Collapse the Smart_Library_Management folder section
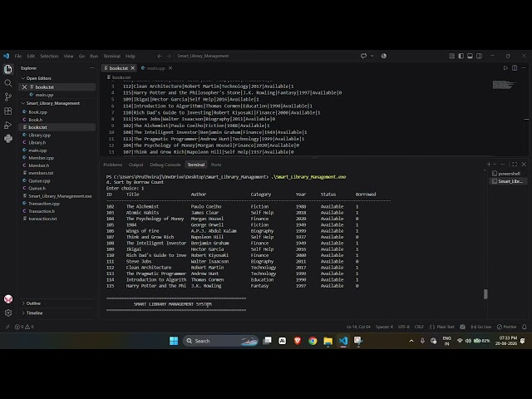 click(x=51, y=103)
